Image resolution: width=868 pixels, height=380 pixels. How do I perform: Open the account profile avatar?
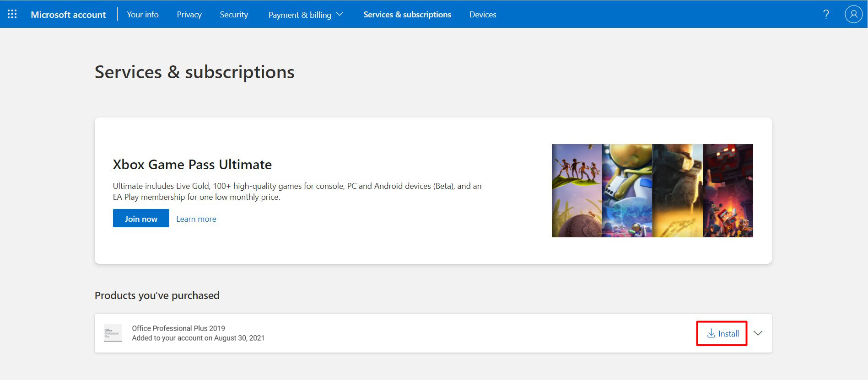(x=853, y=14)
